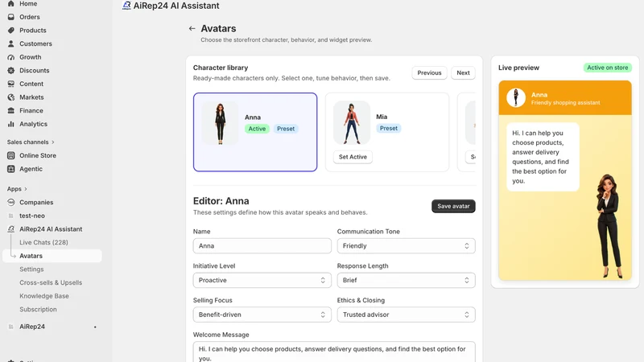The width and height of the screenshot is (644, 362).
Task: Click the Finance bank icon
Action: click(x=11, y=110)
